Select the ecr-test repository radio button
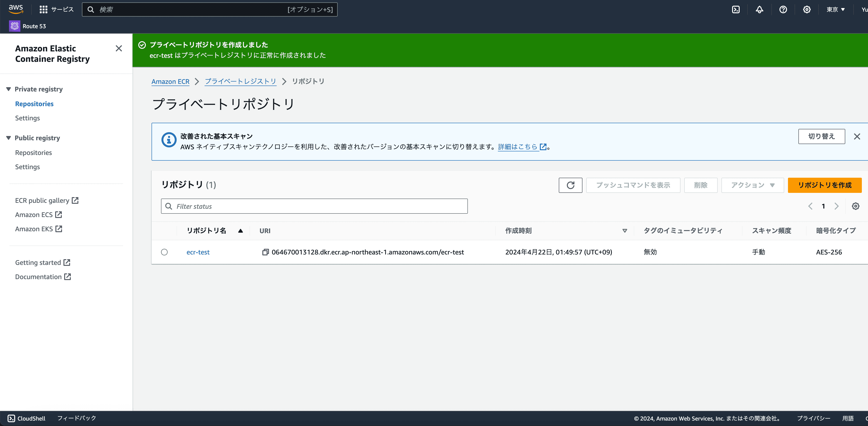Screen dimensions: 868x426 pos(164,252)
